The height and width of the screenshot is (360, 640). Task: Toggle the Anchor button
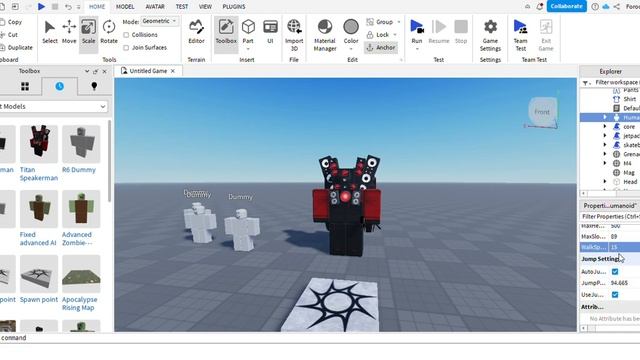381,48
